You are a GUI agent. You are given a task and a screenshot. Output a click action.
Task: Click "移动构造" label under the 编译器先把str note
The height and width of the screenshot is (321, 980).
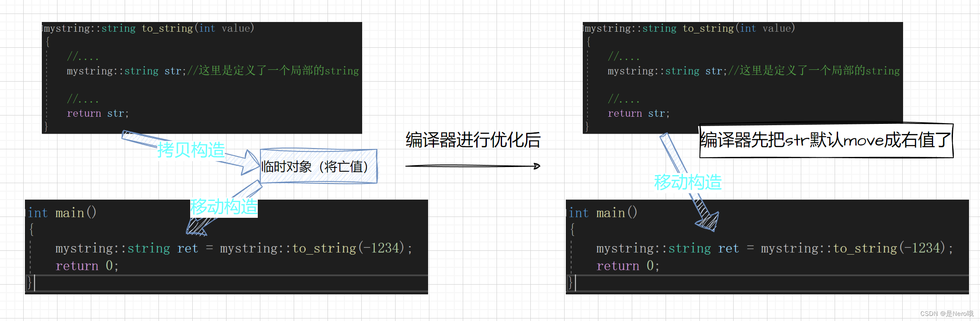click(688, 182)
